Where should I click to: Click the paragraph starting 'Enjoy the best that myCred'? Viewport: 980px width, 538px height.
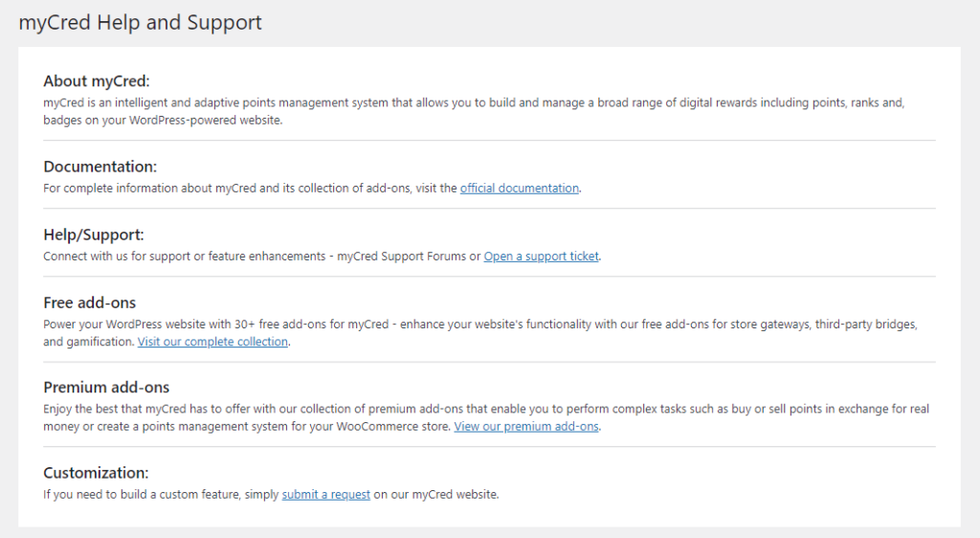(x=486, y=417)
